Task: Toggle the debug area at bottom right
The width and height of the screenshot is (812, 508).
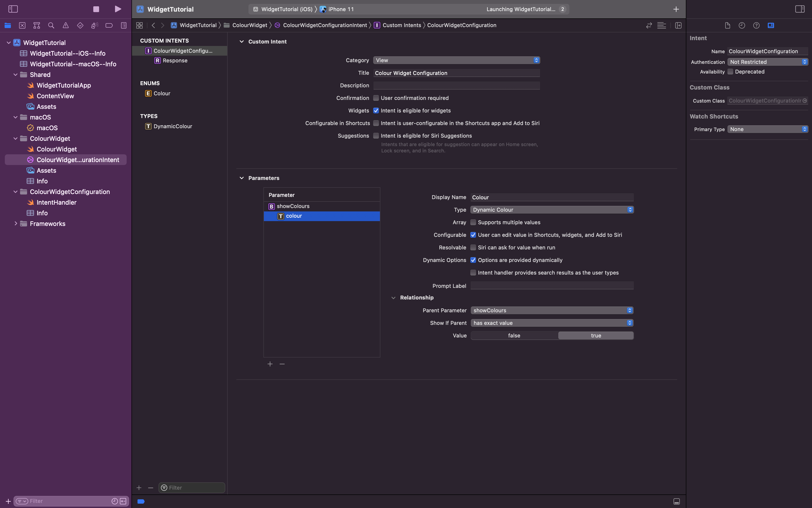Action: point(676,501)
